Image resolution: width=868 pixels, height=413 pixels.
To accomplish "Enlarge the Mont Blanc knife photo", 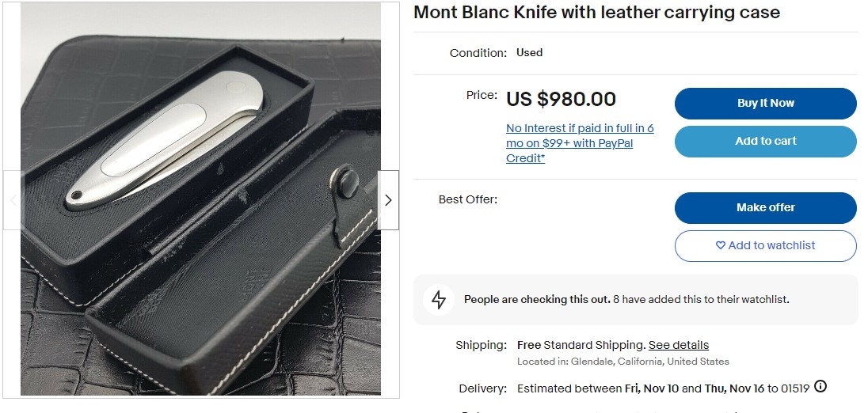I will 200,200.
